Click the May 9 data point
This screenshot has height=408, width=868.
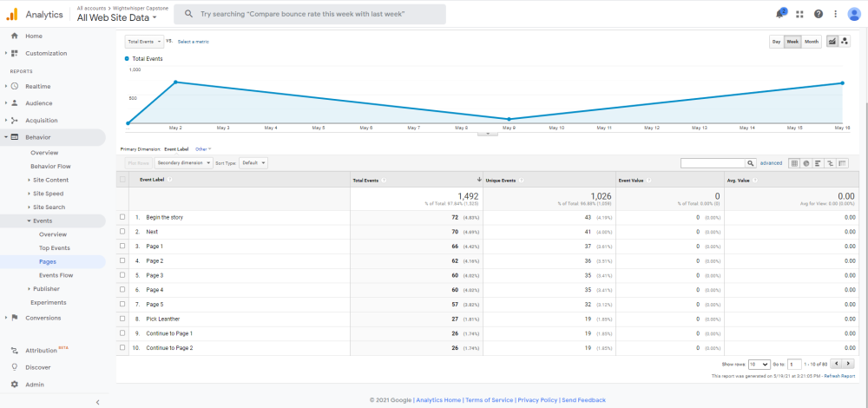click(x=510, y=119)
